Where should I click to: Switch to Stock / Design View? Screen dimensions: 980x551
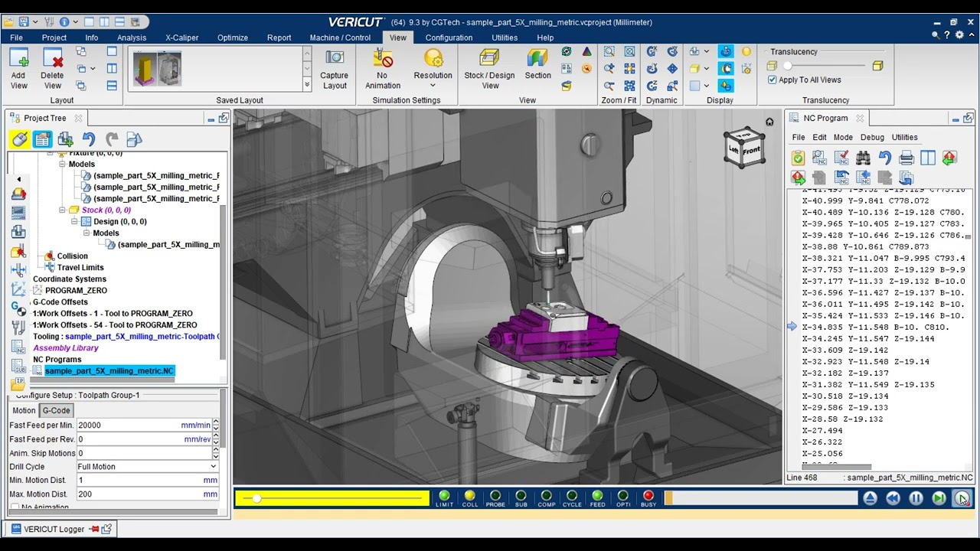(x=490, y=69)
